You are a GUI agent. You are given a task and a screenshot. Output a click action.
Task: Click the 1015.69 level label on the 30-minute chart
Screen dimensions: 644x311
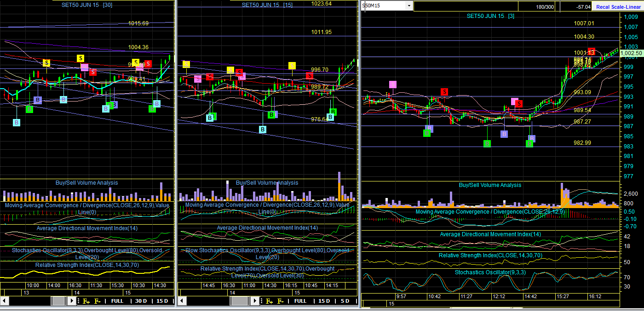coord(138,23)
